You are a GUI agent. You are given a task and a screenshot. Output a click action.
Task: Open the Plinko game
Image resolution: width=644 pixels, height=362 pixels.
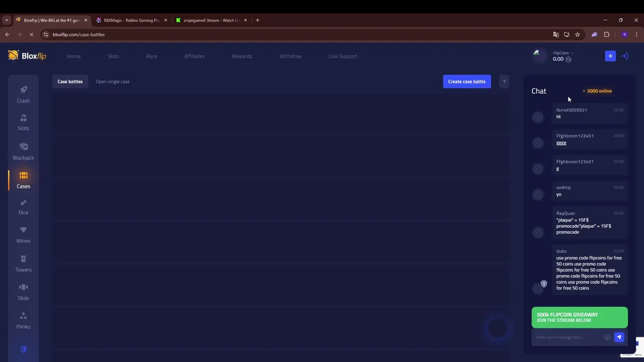[23, 320]
